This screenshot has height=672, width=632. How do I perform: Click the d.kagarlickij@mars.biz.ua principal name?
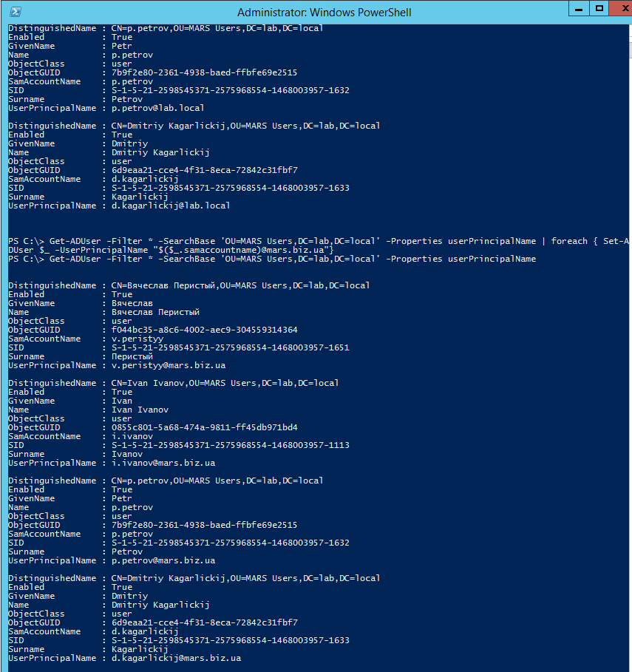(176, 658)
